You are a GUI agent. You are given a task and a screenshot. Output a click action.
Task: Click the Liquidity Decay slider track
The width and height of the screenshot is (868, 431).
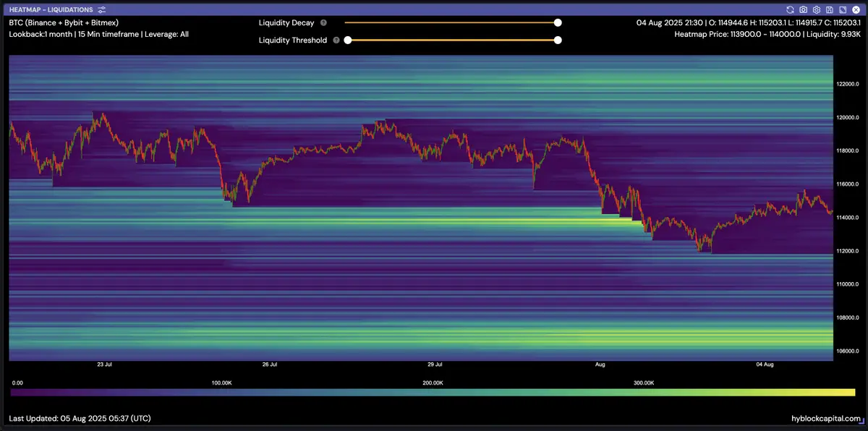451,22
